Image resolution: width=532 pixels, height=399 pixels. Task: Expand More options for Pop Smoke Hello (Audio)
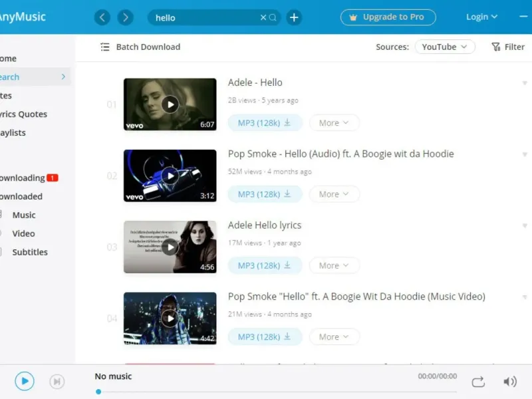pos(334,194)
